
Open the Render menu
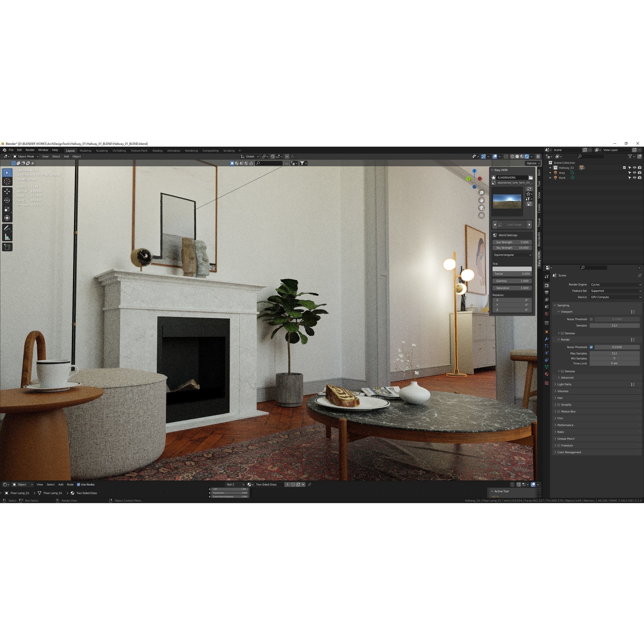[x=30, y=150]
